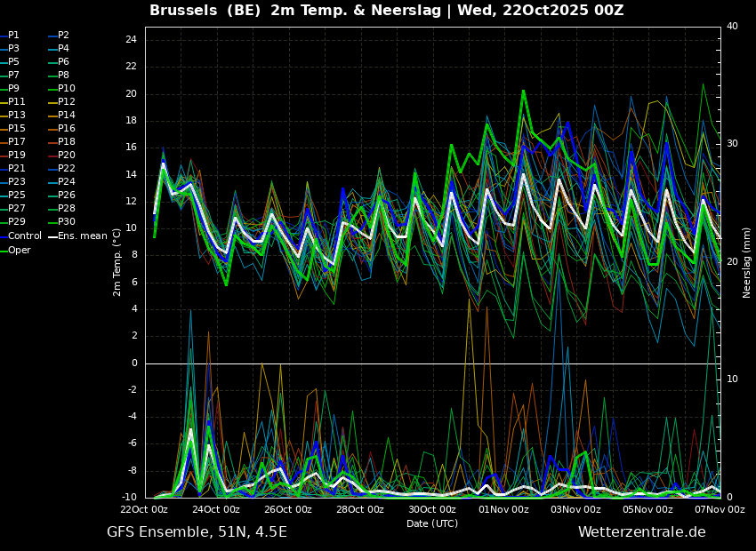
Task: Click the Wetterzentrale.de text
Action: click(x=641, y=532)
